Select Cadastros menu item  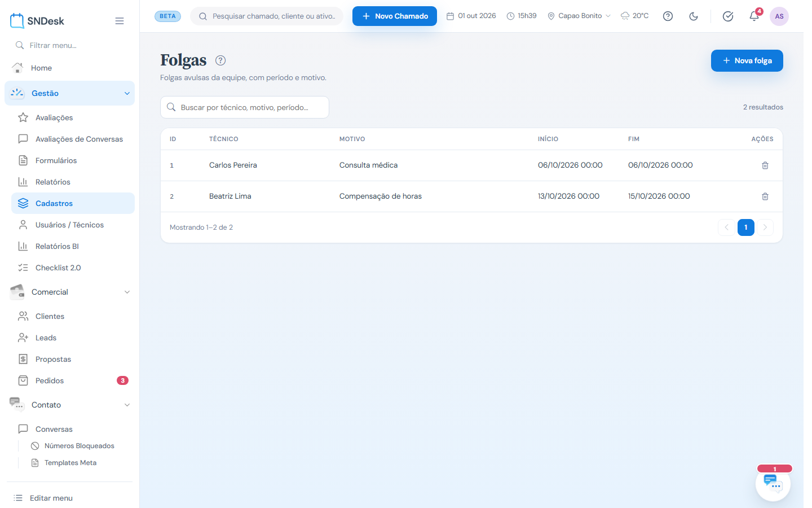coord(73,203)
